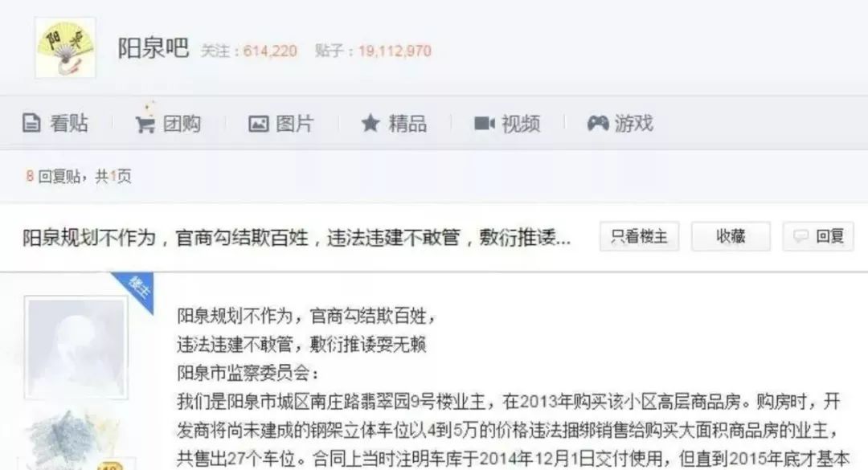The height and width of the screenshot is (470, 868).
Task: Click the 收藏 button
Action: pos(731,236)
